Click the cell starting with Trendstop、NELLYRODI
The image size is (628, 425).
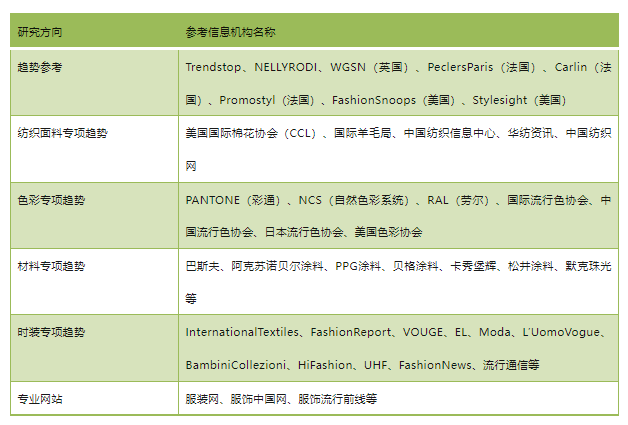(399, 83)
